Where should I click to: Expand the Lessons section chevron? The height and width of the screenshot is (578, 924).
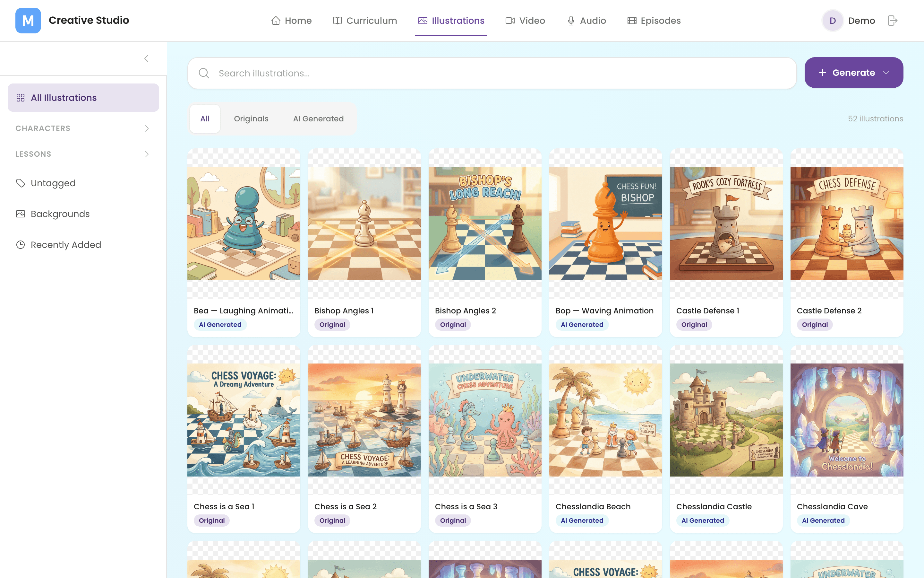(147, 154)
